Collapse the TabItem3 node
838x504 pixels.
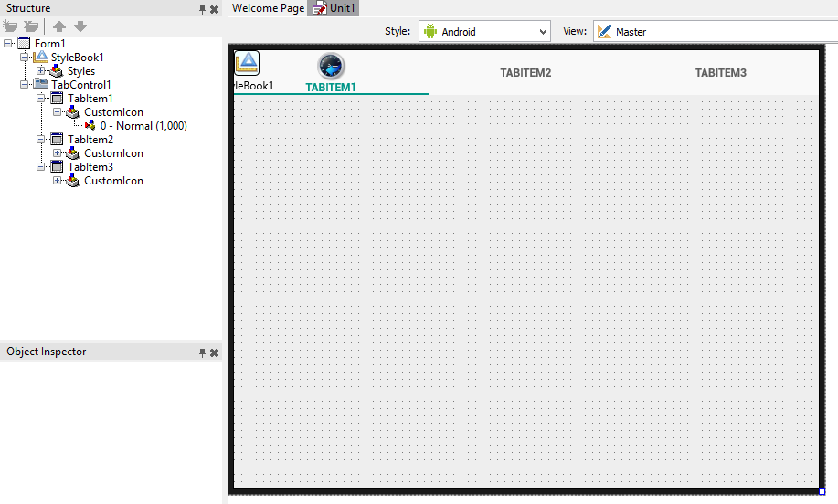[40, 166]
